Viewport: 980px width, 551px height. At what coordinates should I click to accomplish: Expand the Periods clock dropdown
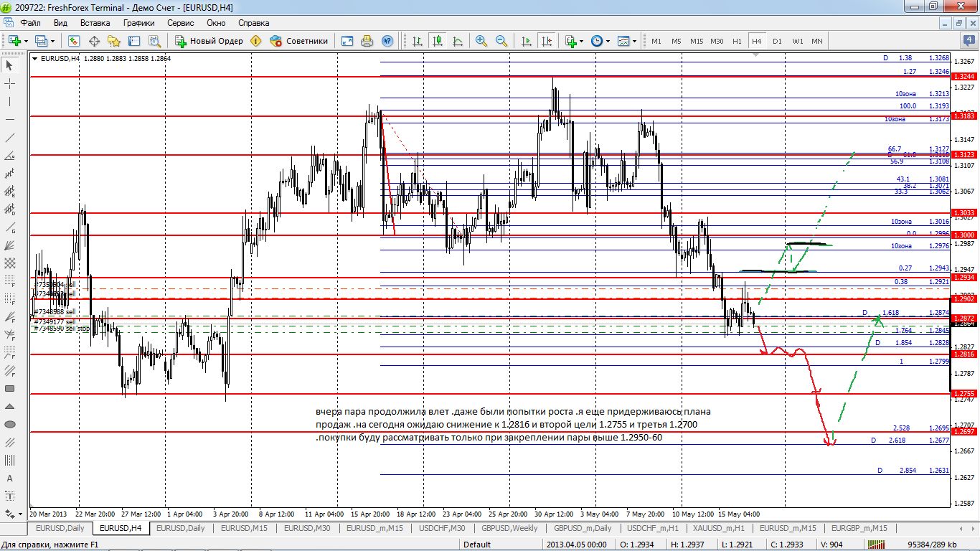[x=608, y=41]
